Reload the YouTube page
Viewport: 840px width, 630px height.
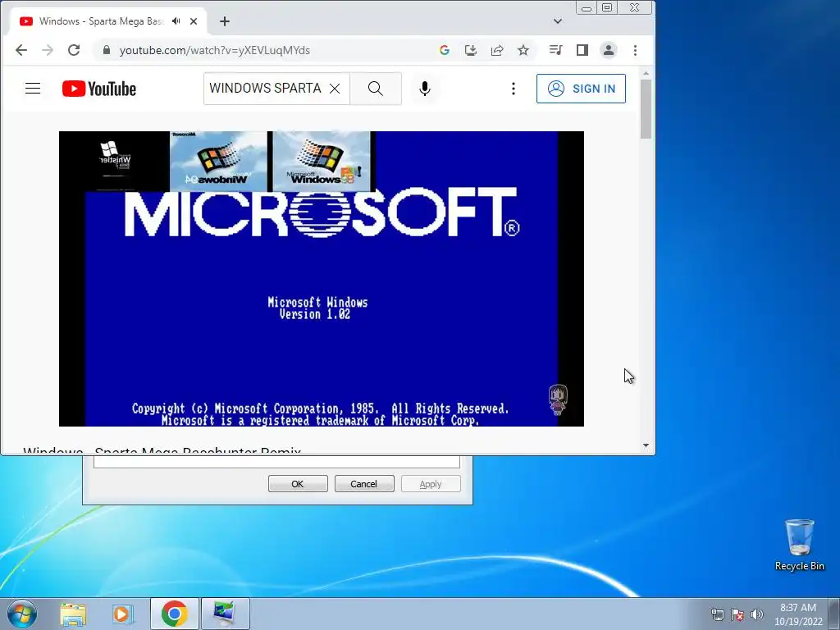[x=74, y=50]
